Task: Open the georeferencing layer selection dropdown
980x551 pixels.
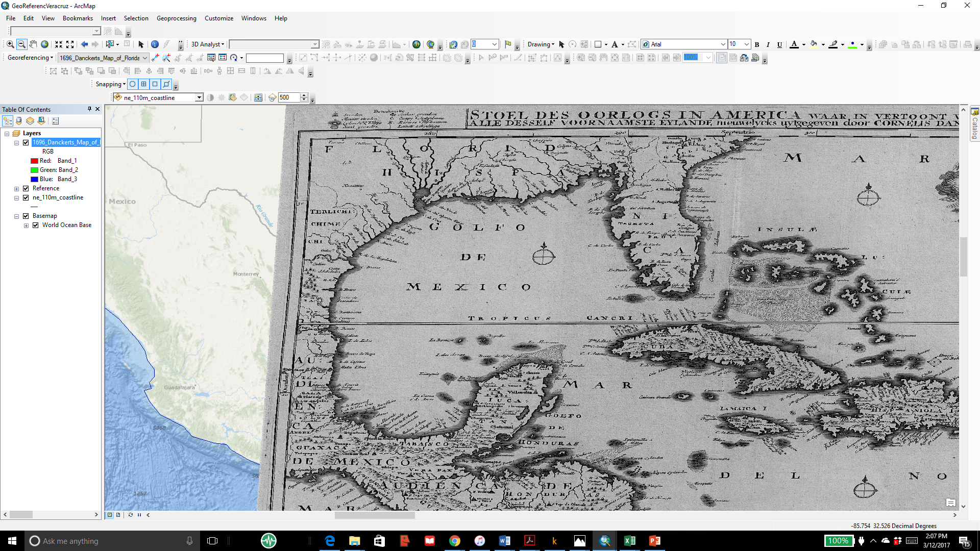Action: (145, 58)
